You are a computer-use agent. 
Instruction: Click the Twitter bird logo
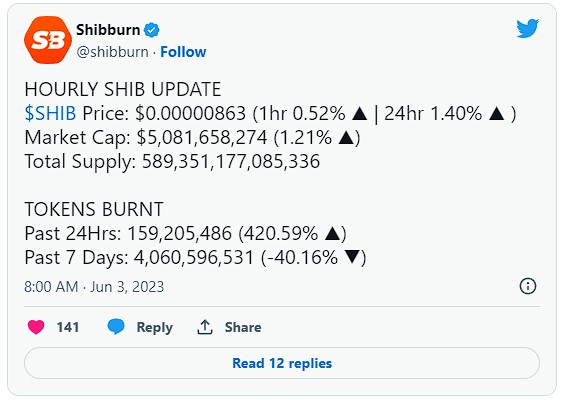pos(527,29)
